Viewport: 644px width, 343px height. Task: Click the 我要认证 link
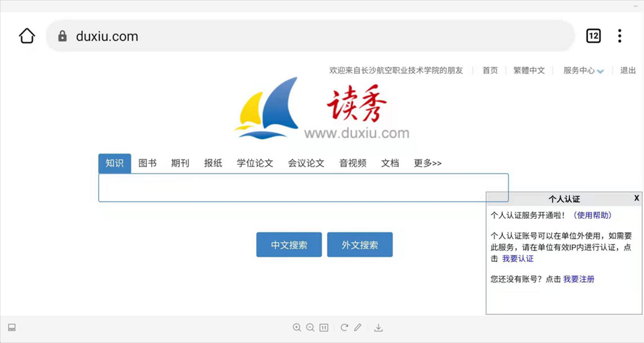518,259
